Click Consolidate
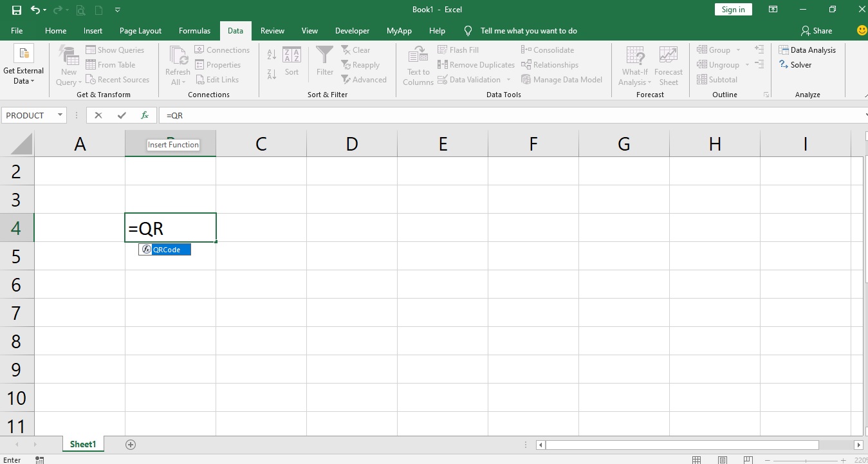 pyautogui.click(x=547, y=50)
